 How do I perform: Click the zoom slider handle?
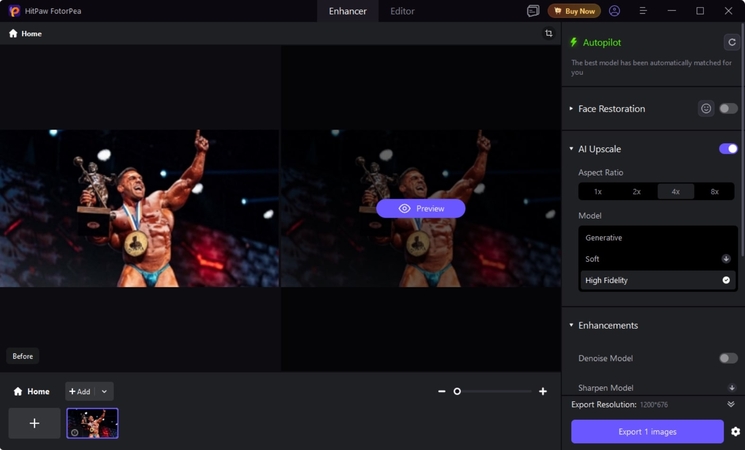click(457, 391)
